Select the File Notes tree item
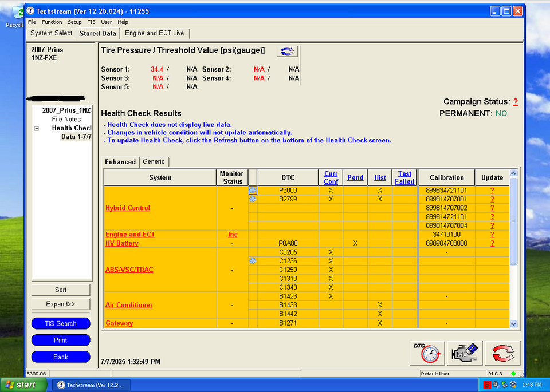This screenshot has height=392, width=550. tap(66, 120)
